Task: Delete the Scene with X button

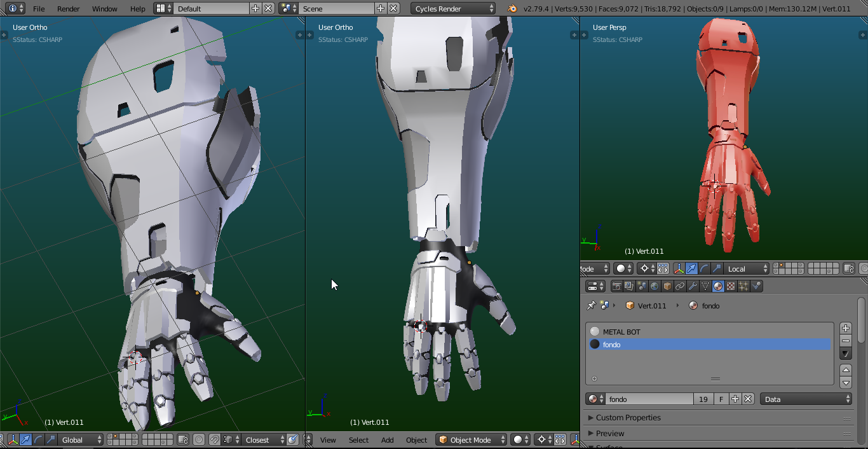Action: 393,8
